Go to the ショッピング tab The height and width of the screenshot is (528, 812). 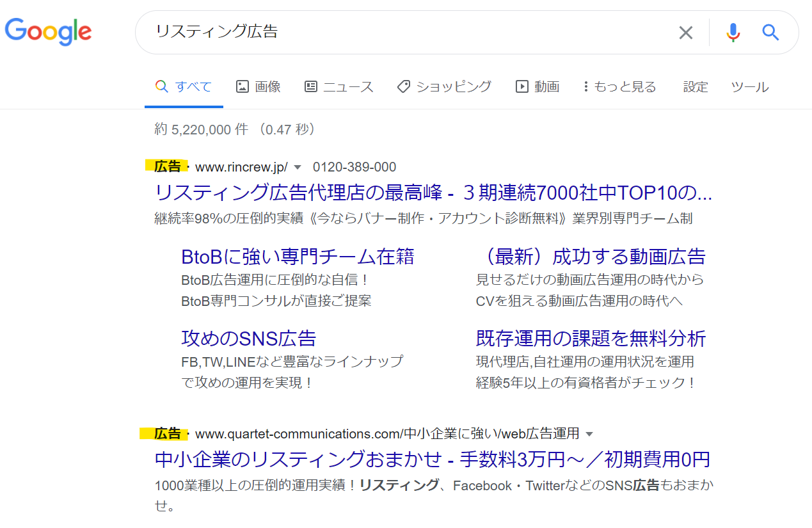click(x=444, y=87)
